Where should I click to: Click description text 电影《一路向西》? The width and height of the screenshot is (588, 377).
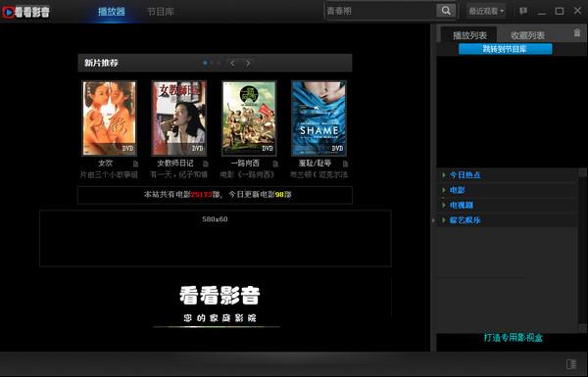pos(248,175)
